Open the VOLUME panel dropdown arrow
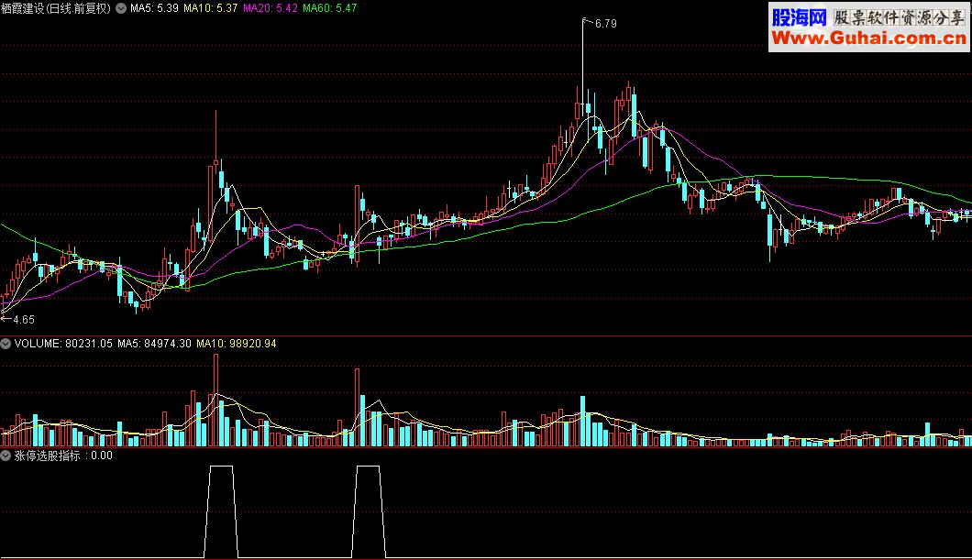 coord(6,343)
